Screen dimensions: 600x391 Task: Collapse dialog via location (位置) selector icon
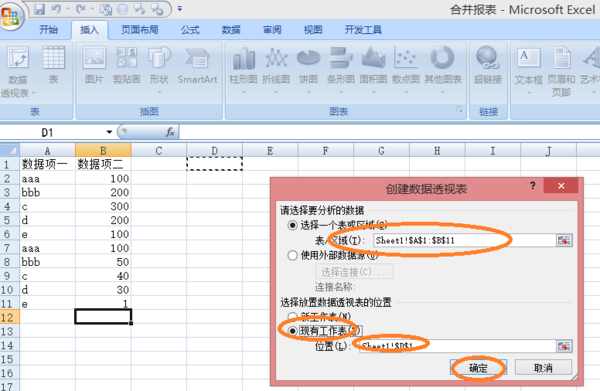click(x=564, y=346)
